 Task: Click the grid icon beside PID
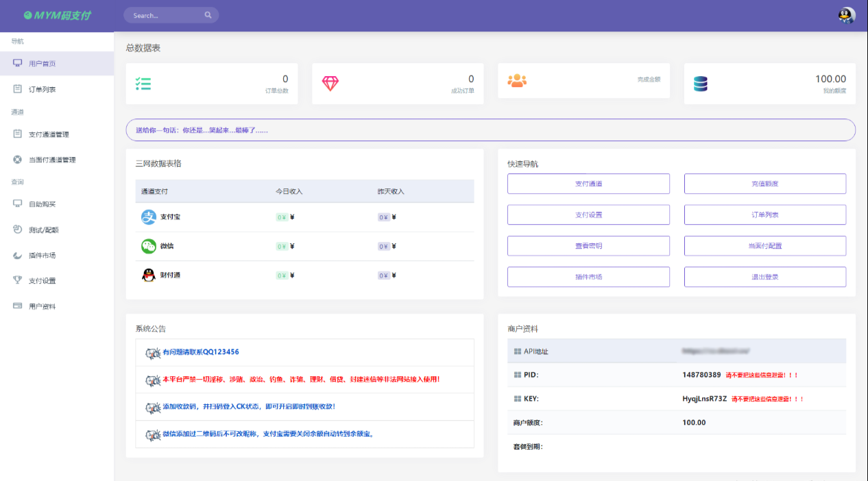518,375
